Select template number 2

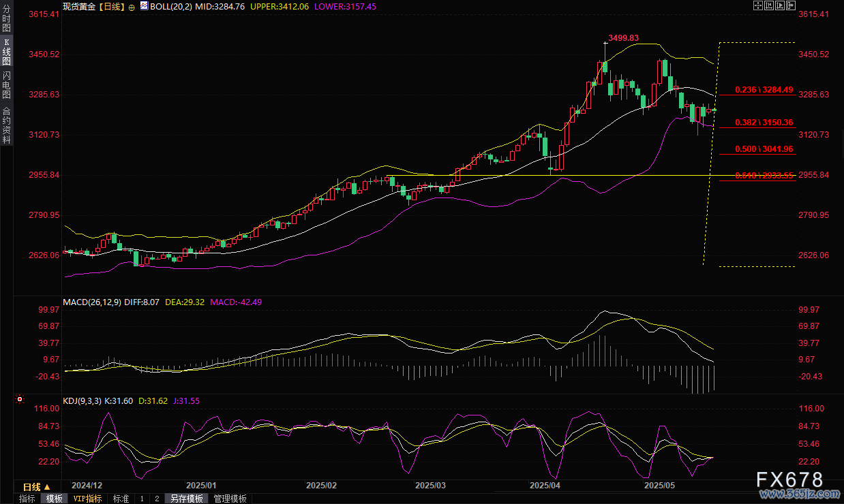coord(157,499)
